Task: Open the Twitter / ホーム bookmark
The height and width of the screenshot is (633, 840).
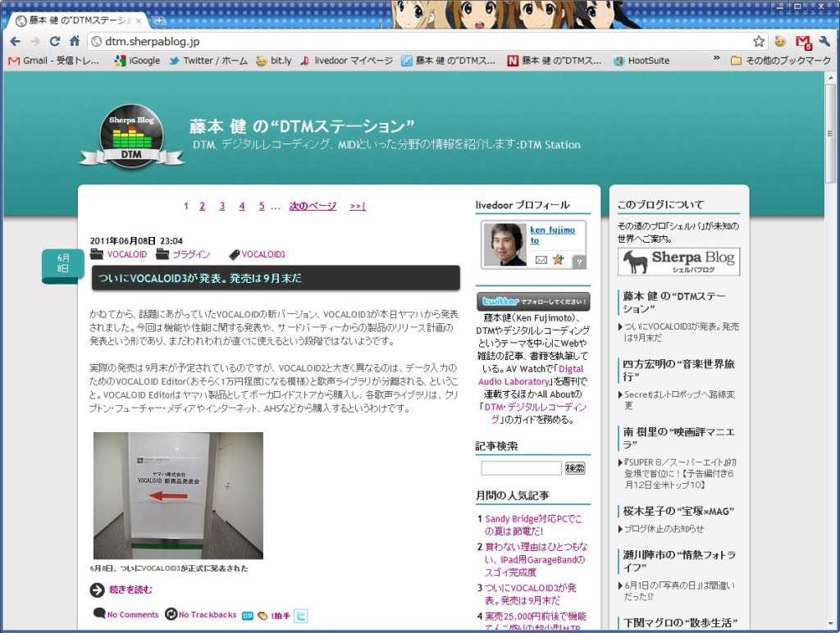Action: (x=208, y=61)
